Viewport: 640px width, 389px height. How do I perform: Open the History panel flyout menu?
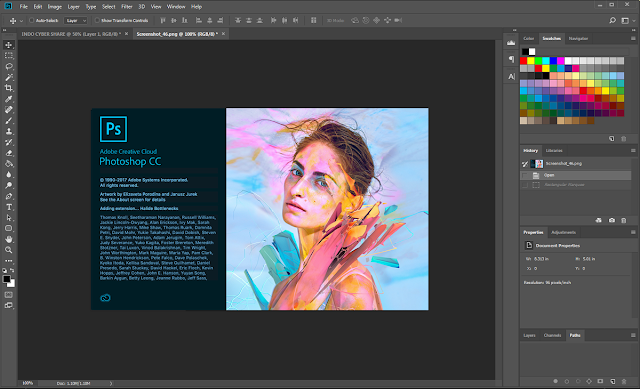[633, 151]
